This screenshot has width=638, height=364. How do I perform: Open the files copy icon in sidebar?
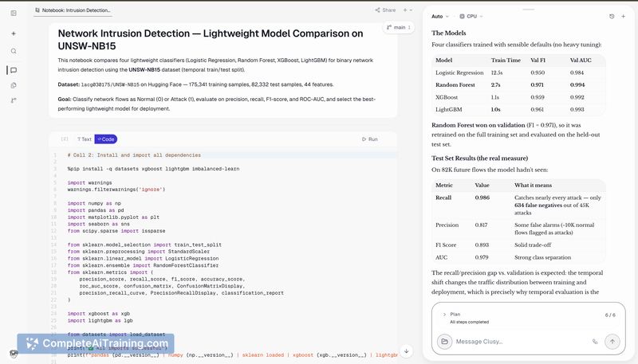point(14,85)
